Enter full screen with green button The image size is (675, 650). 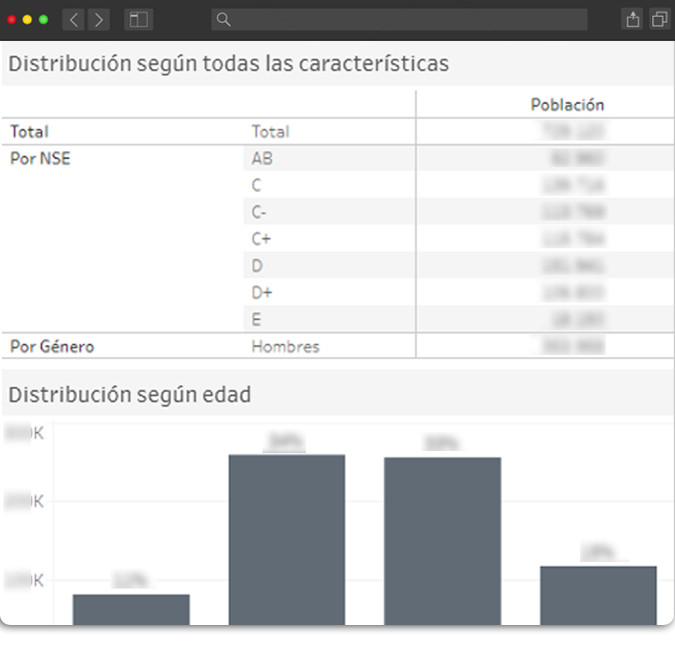43,19
